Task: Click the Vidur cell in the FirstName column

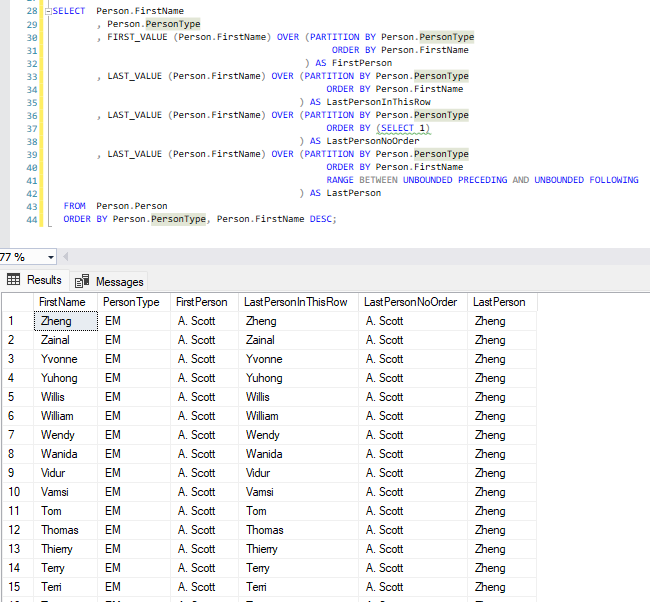Action: [66, 473]
